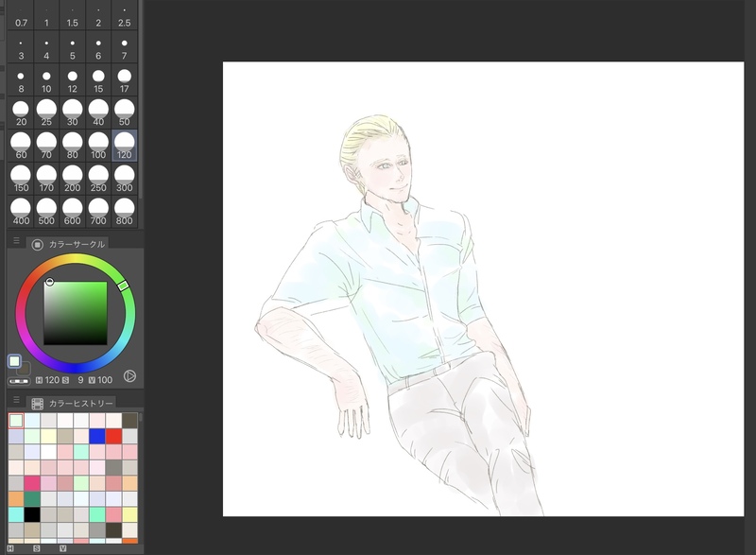Open the カラーサークル tab

(67, 244)
